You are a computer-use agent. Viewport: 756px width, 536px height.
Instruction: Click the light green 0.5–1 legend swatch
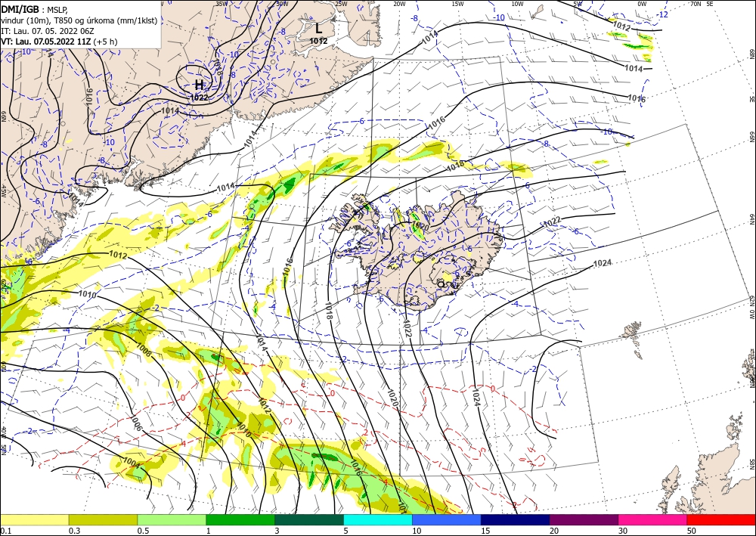(172, 519)
